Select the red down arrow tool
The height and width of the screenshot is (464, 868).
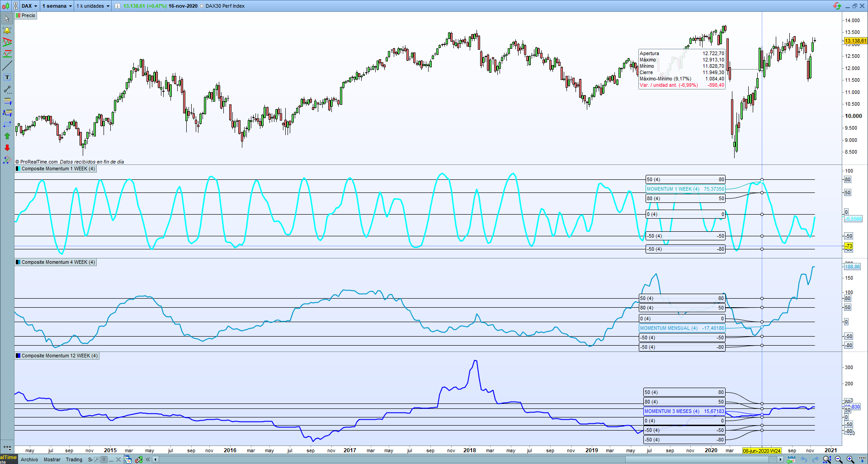click(7, 148)
